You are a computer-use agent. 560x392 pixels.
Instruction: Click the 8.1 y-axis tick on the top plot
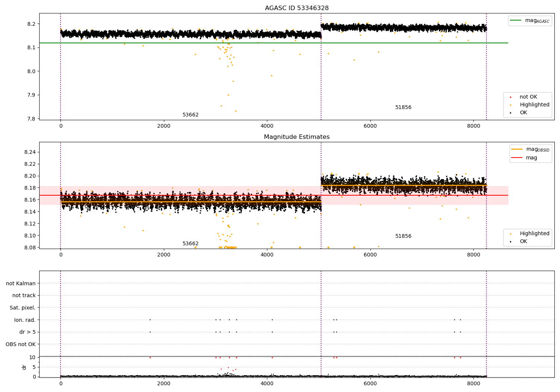31,48
